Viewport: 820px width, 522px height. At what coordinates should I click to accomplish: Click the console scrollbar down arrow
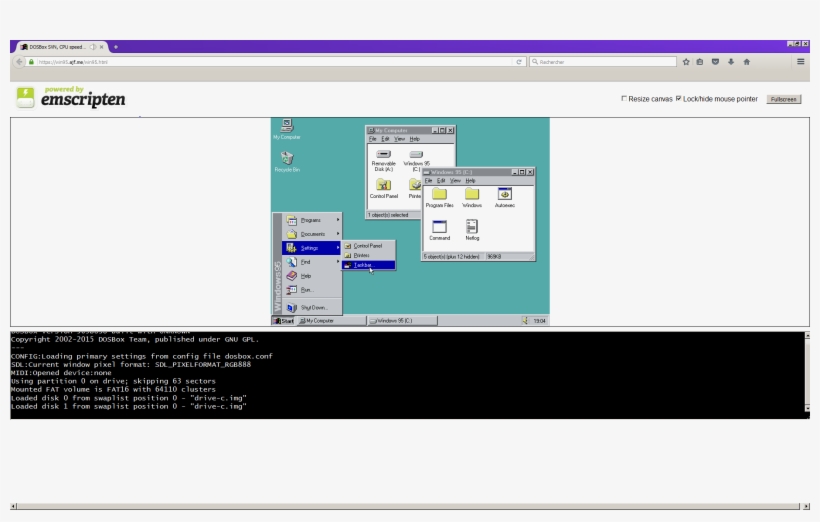coord(807,407)
